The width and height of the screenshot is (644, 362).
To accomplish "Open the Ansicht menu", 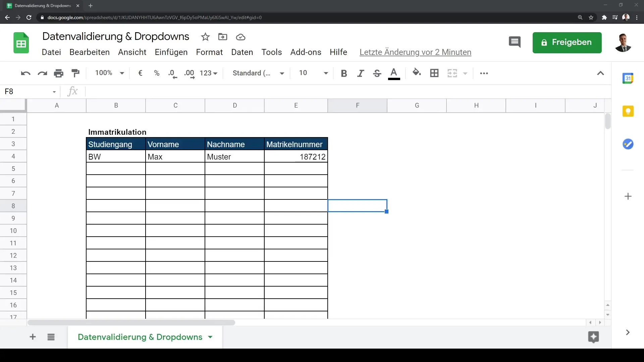I will 132,52.
